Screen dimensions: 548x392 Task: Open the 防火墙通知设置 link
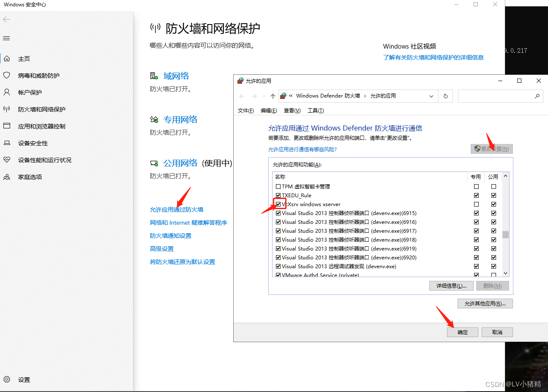[x=171, y=236]
